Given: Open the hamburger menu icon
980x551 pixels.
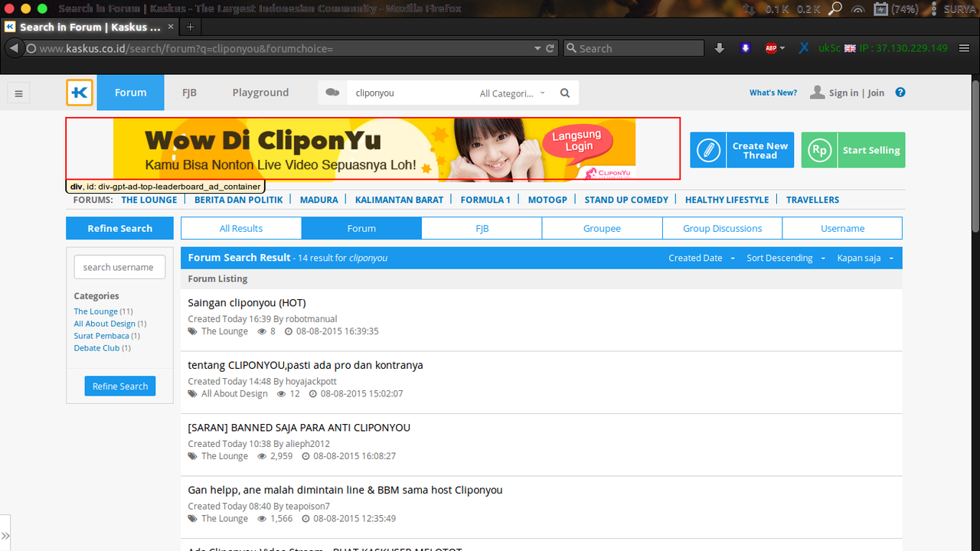Looking at the screenshot, I should point(19,93).
